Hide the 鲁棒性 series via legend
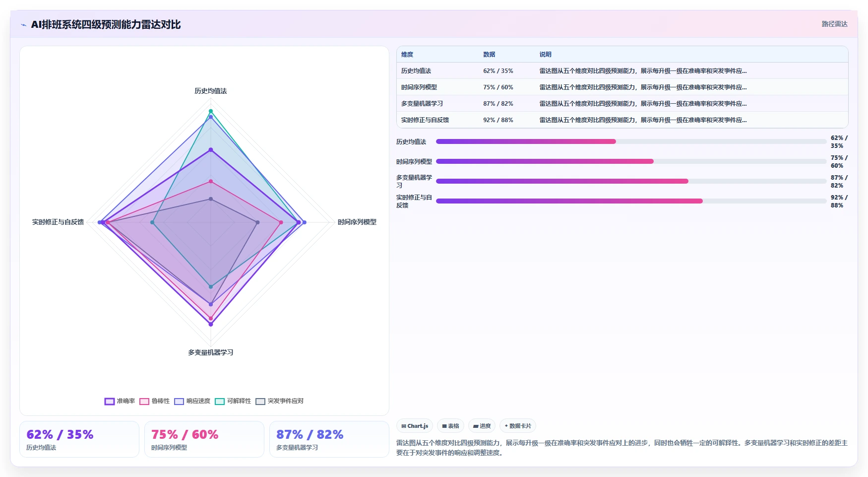 pyautogui.click(x=154, y=401)
